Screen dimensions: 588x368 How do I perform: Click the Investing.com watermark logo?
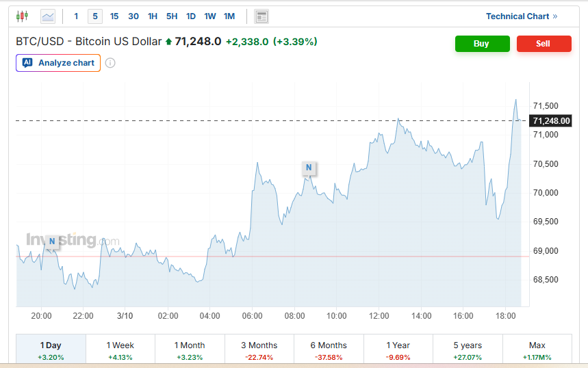[x=73, y=240]
